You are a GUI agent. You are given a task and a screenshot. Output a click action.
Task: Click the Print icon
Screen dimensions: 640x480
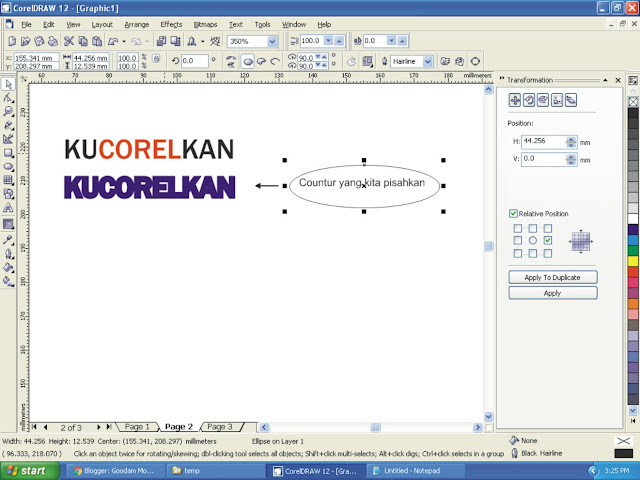pos(53,41)
